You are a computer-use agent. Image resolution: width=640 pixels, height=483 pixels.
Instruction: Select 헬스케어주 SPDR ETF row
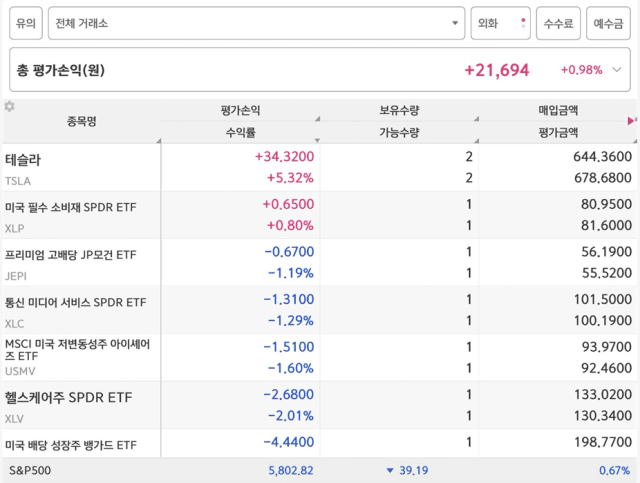[320, 405]
